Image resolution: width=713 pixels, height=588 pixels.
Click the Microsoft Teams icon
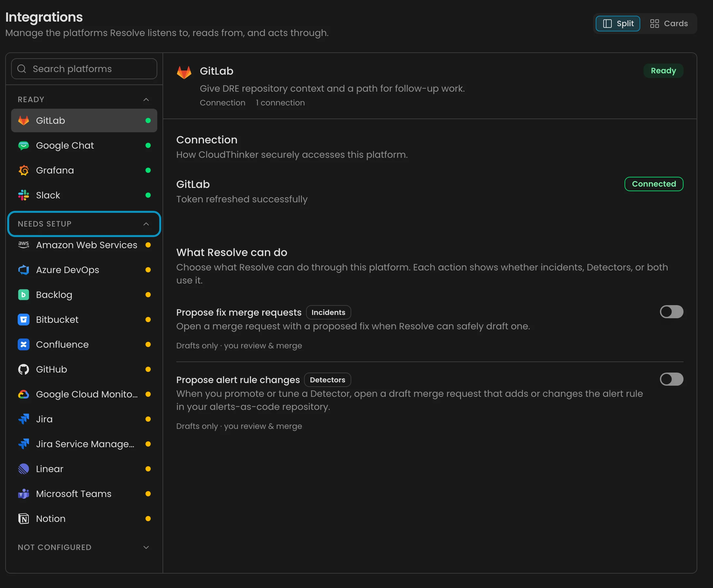(x=23, y=494)
